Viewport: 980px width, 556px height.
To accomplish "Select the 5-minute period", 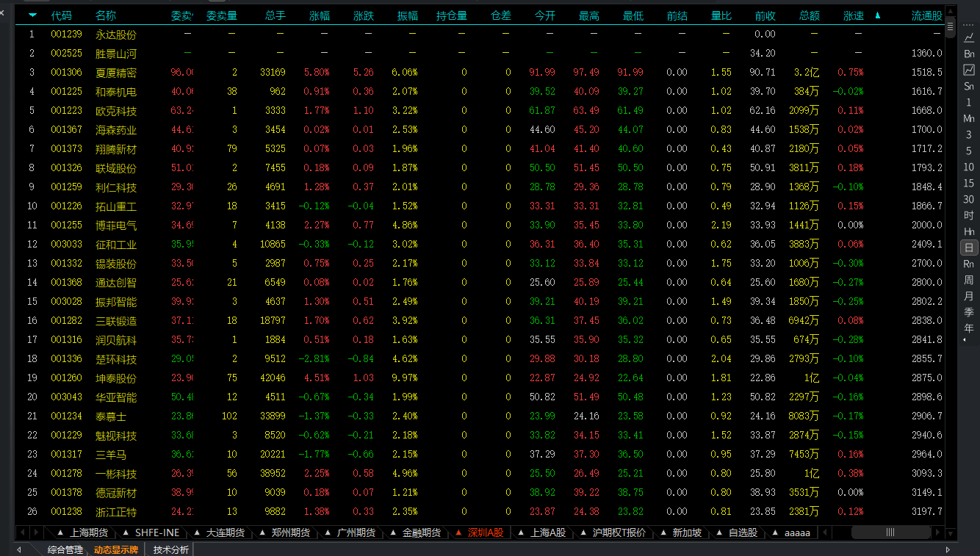I will coord(969,151).
